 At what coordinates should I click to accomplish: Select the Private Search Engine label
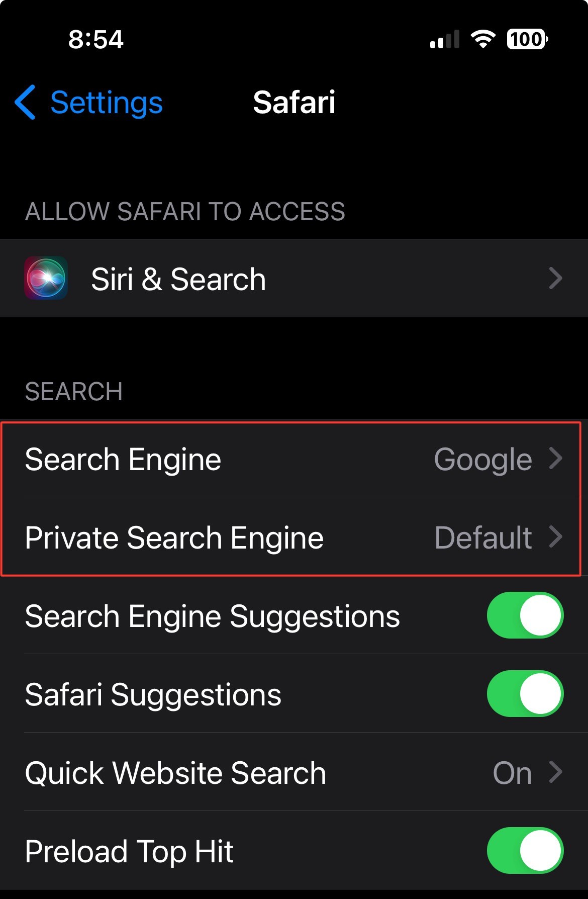(174, 538)
